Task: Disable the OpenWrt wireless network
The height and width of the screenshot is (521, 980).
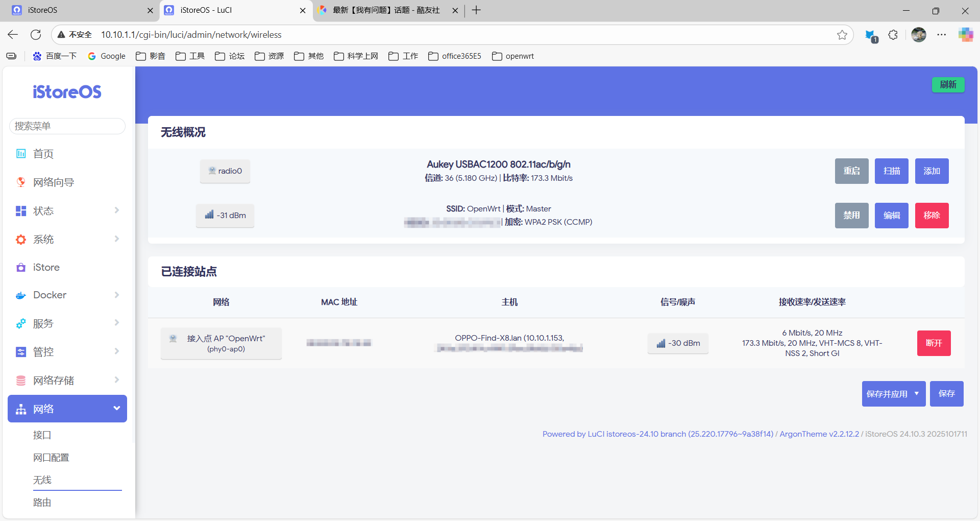Action: point(851,216)
